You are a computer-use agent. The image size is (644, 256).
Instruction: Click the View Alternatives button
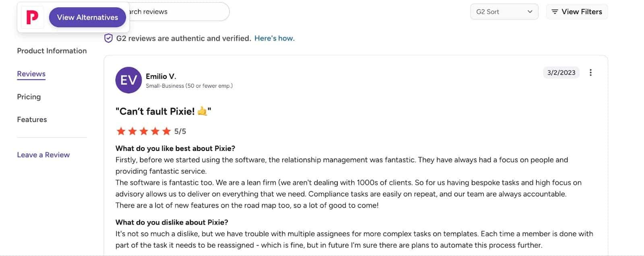click(87, 17)
